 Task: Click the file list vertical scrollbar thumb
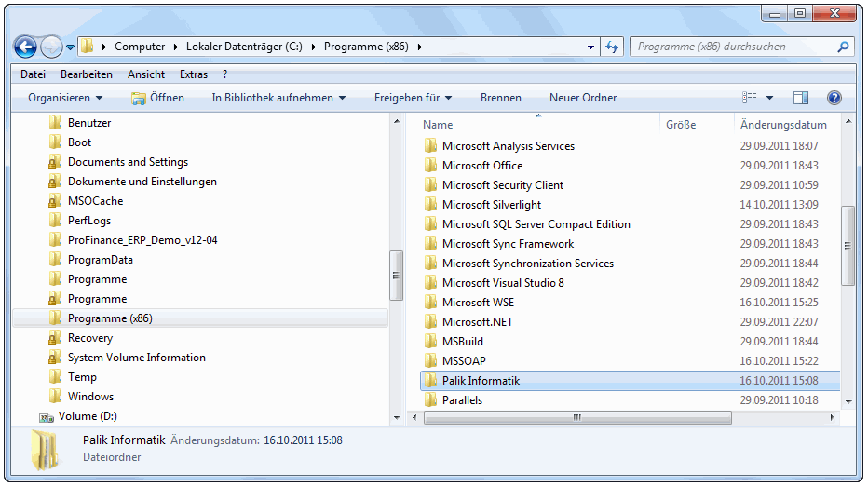tap(848, 245)
